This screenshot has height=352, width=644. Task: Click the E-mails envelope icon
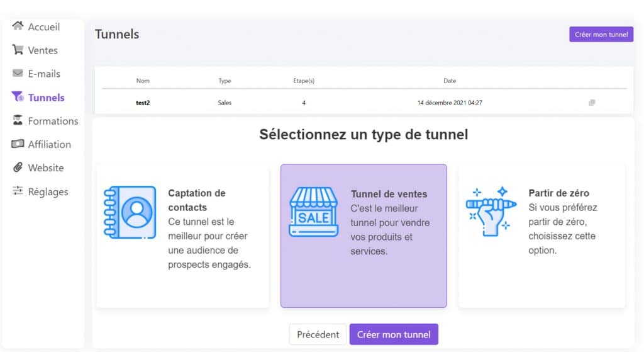(x=18, y=73)
